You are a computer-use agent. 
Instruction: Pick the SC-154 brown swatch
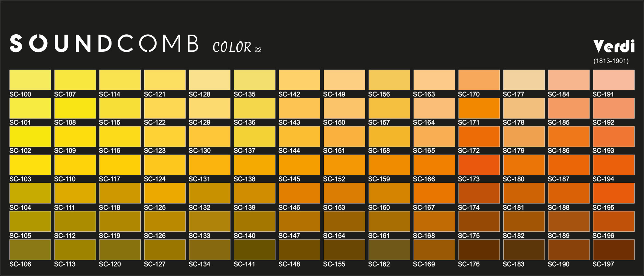pos(344,221)
